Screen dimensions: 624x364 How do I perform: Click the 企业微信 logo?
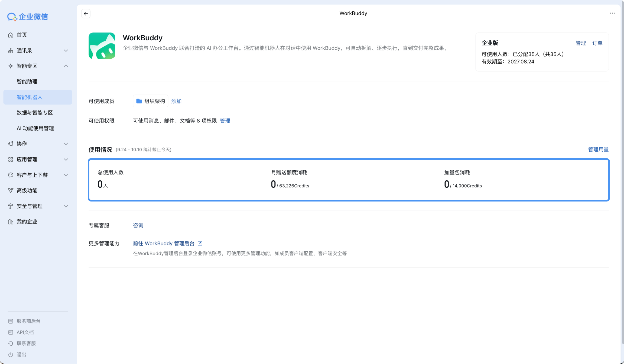27,17
